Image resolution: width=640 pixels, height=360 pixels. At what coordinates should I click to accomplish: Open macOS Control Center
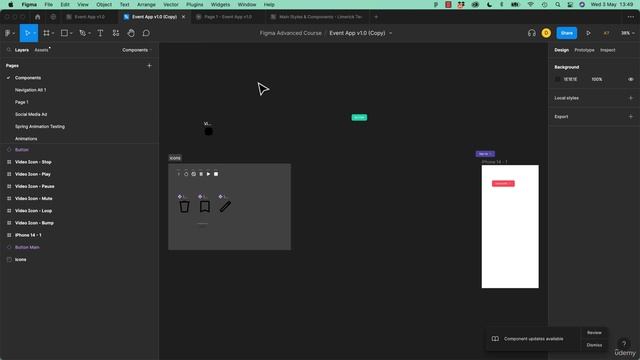pos(570,4)
